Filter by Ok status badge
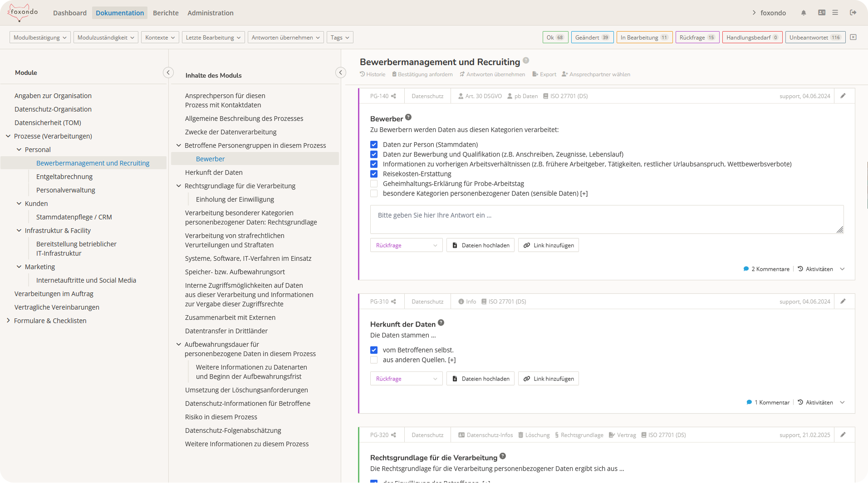This screenshot has height=483, width=868. point(555,37)
